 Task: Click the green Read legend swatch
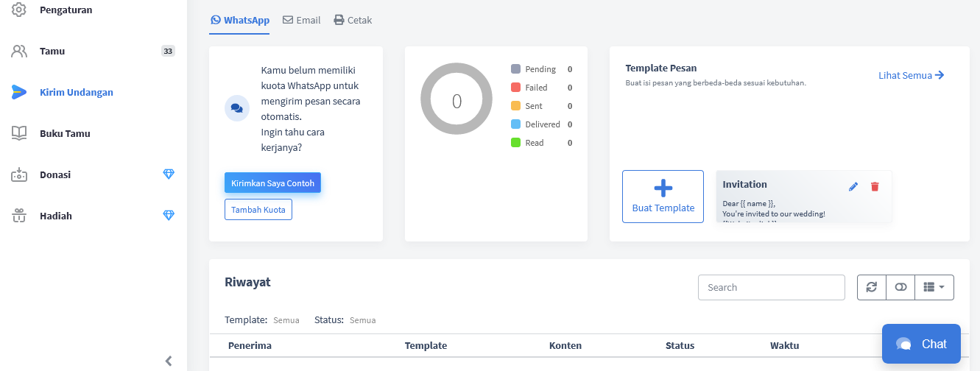[x=515, y=143]
